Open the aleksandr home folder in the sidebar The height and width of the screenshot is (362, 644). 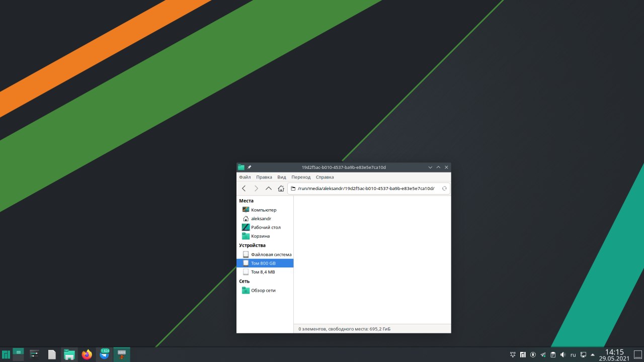pos(265,219)
